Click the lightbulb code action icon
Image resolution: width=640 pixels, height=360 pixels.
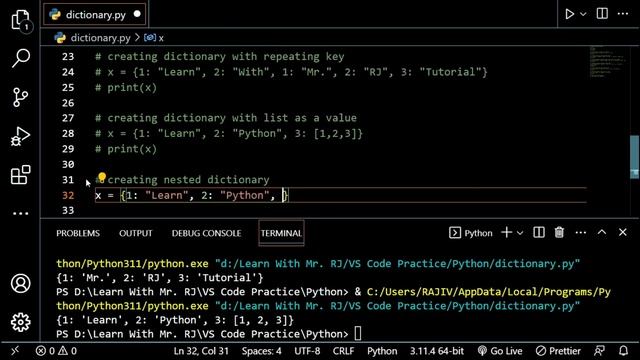tap(102, 177)
